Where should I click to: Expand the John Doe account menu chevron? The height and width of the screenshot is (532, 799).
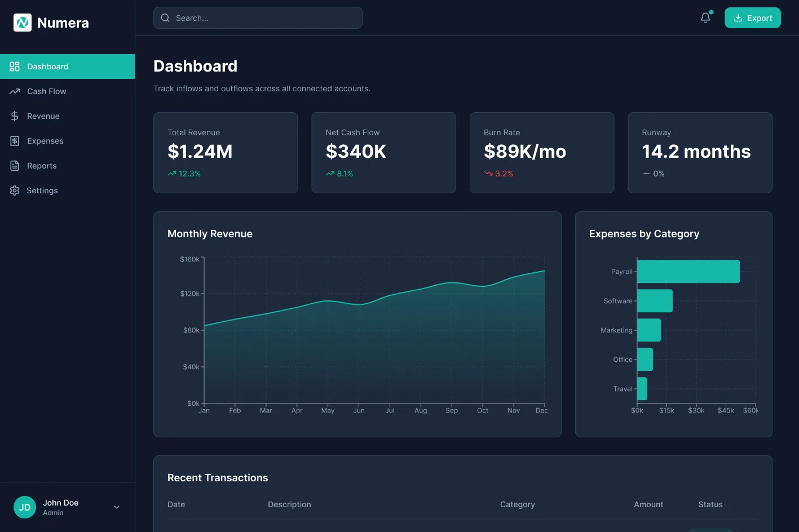117,507
